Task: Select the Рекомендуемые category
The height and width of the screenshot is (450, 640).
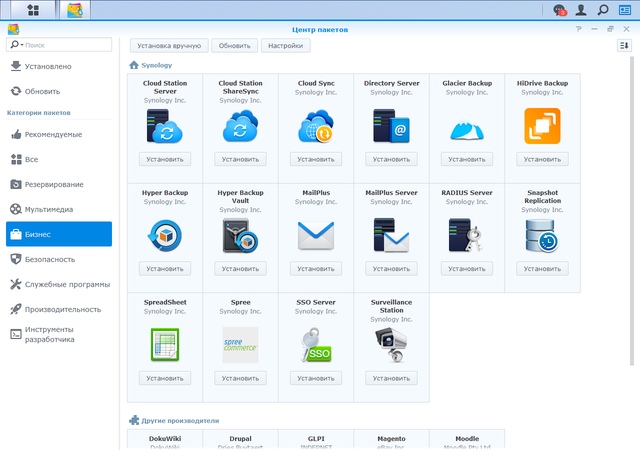Action: coord(59,134)
